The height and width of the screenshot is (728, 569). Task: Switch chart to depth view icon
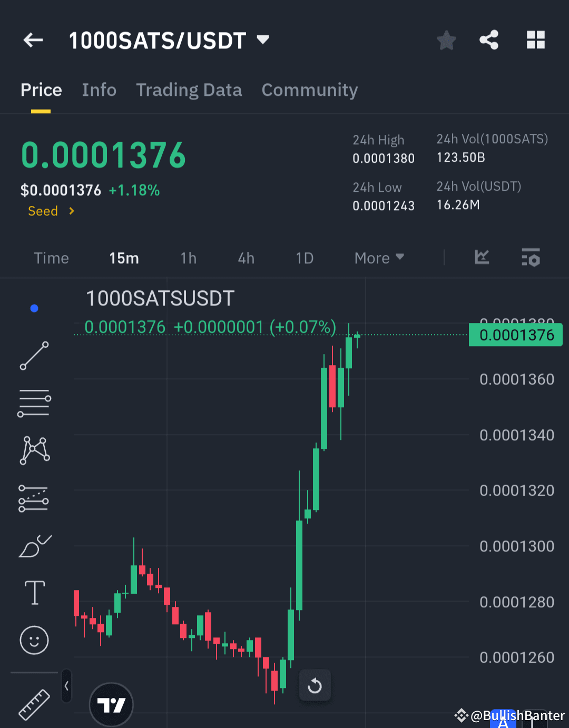[x=481, y=258]
